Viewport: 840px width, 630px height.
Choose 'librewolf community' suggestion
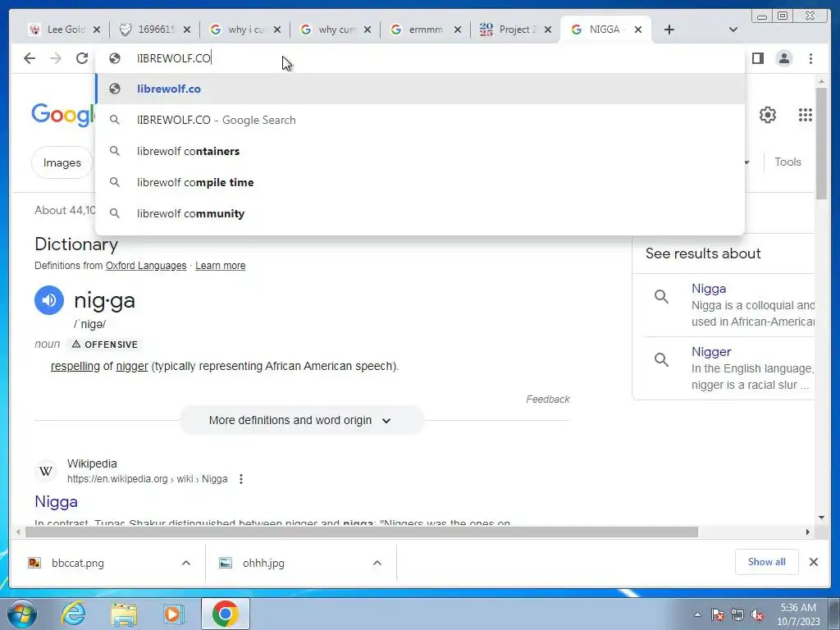420,213
